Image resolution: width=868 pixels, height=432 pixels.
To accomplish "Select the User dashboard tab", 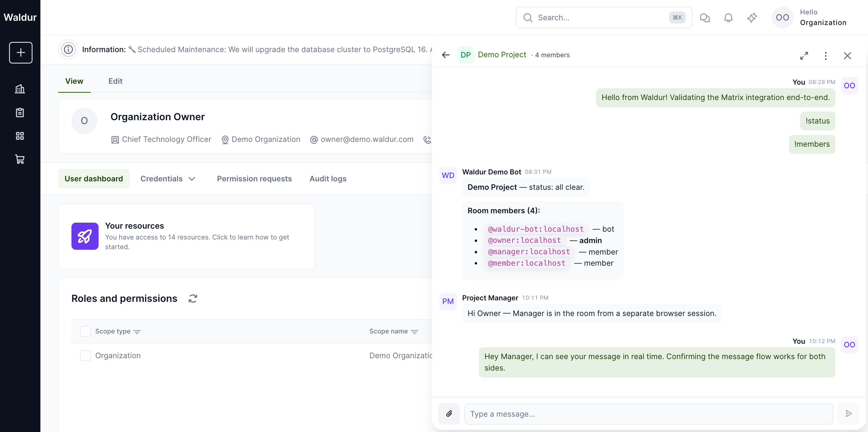I will tap(94, 179).
